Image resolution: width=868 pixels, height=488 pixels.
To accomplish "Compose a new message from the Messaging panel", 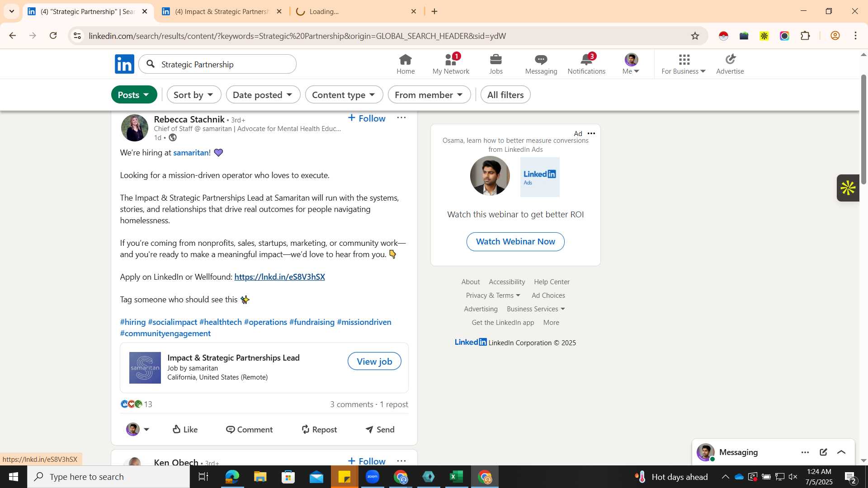I will [823, 453].
